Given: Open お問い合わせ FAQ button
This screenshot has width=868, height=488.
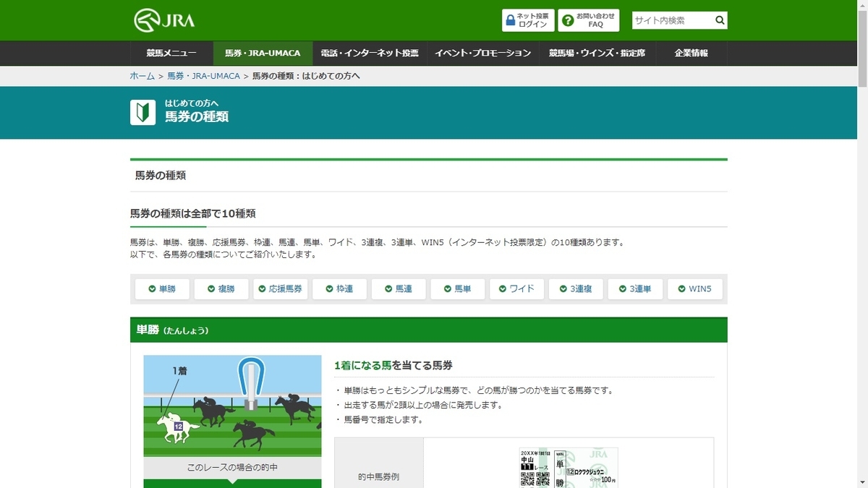Looking at the screenshot, I should coord(589,20).
